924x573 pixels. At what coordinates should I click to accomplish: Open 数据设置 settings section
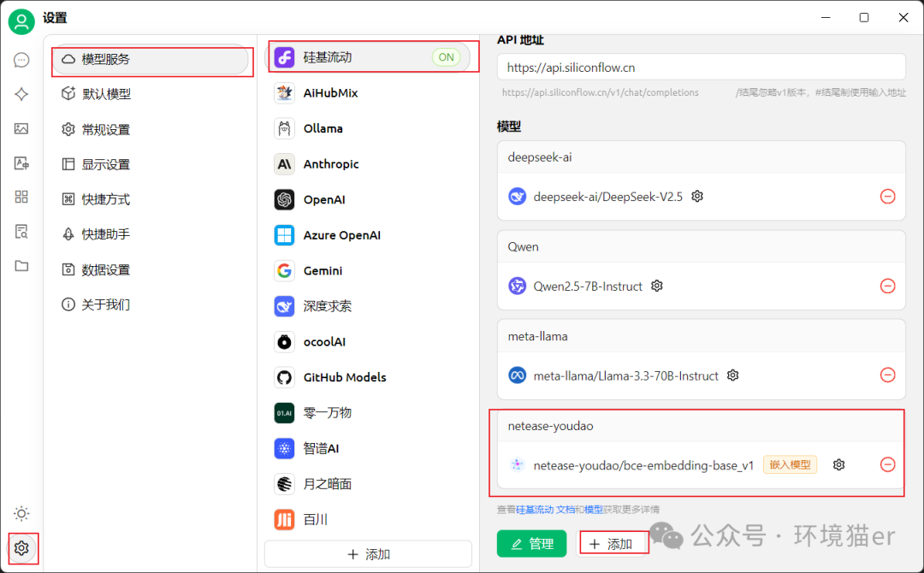(151, 269)
